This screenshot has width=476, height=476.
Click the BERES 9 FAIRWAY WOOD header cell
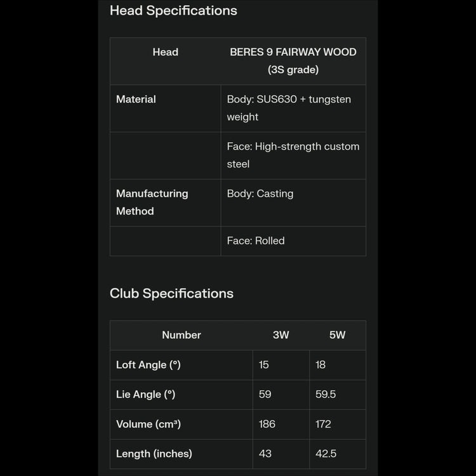[293, 61]
